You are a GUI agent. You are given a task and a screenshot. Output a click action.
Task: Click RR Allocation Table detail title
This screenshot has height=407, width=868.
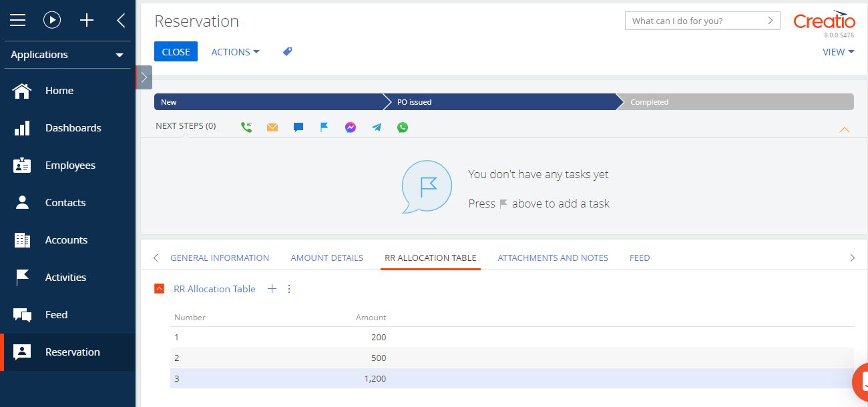214,289
